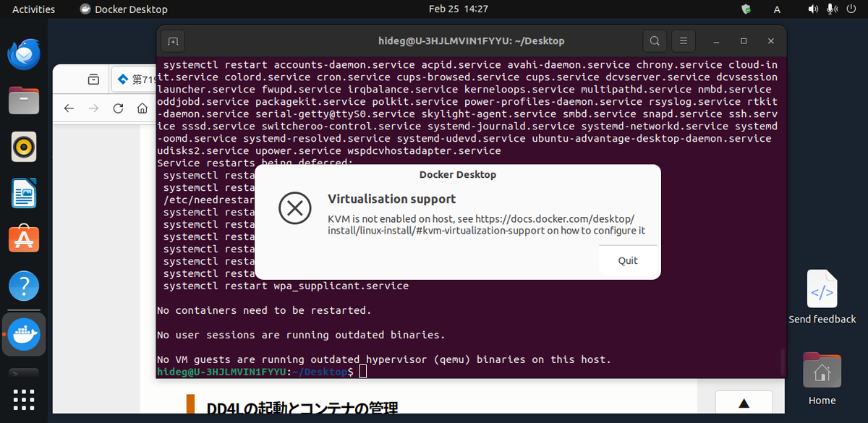The width and height of the screenshot is (868, 423).
Task: Click scroll-to-top arrow button on web page
Action: (x=743, y=403)
